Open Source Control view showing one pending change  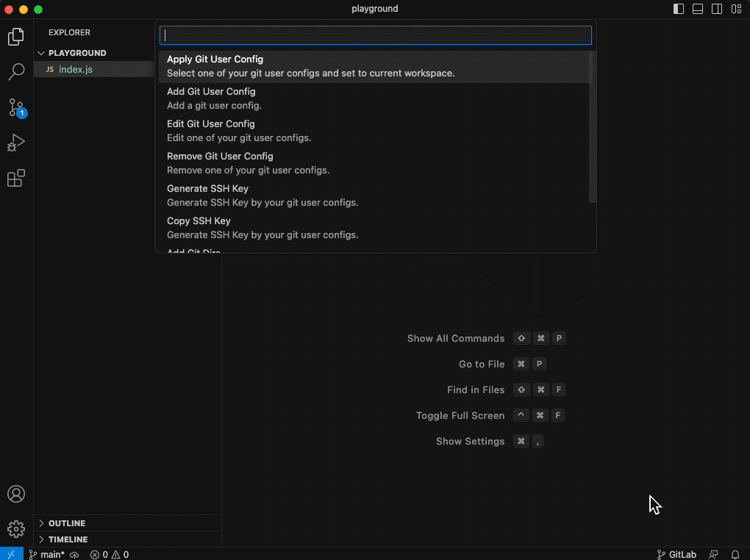(x=16, y=107)
